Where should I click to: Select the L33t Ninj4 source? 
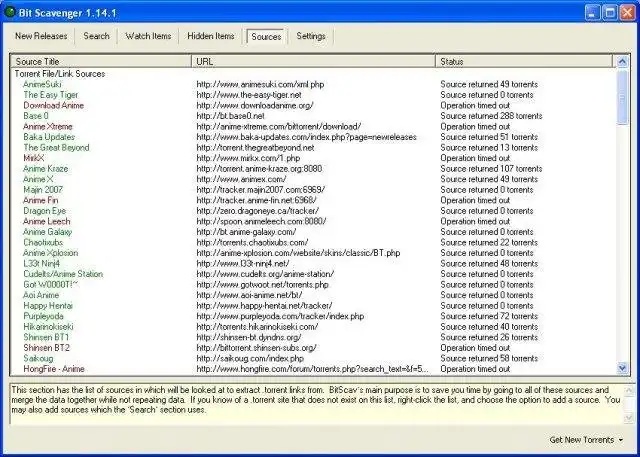(x=42, y=264)
